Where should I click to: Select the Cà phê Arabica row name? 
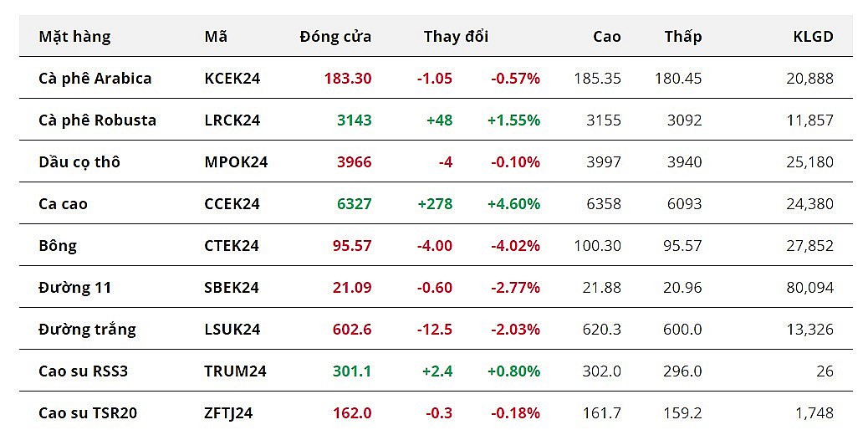click(95, 79)
